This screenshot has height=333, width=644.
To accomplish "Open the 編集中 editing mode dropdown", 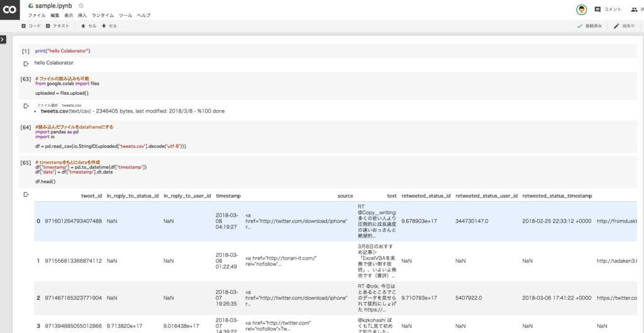I will click(x=624, y=26).
